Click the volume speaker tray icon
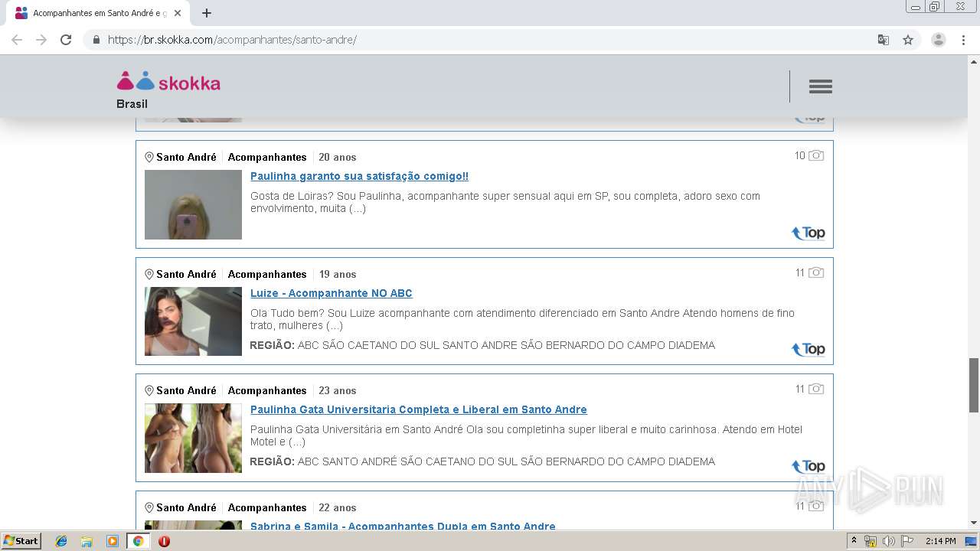980x551 pixels. (889, 541)
